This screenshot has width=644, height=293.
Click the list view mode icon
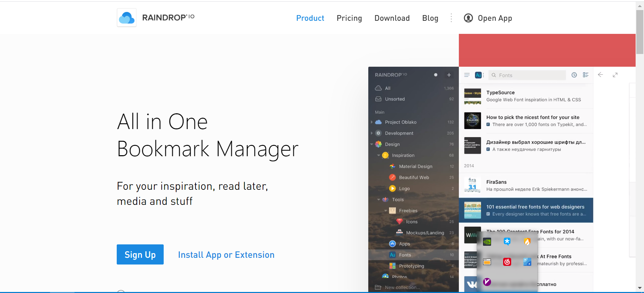click(x=586, y=75)
